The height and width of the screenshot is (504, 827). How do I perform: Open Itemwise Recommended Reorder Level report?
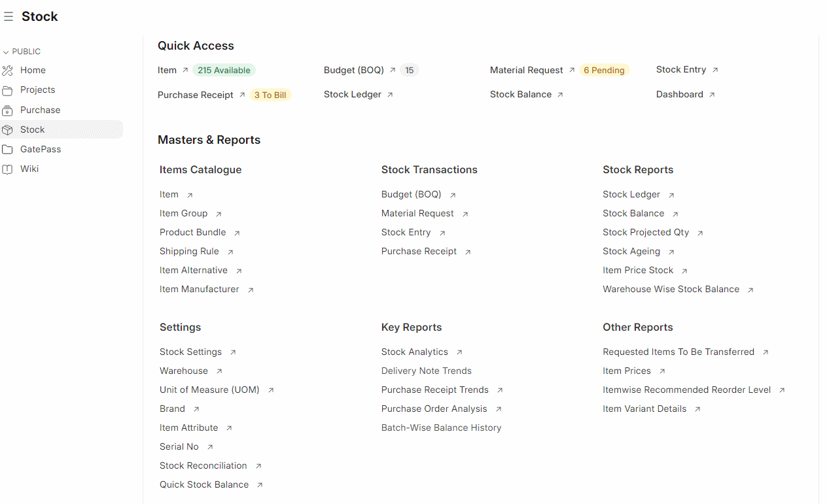point(686,390)
